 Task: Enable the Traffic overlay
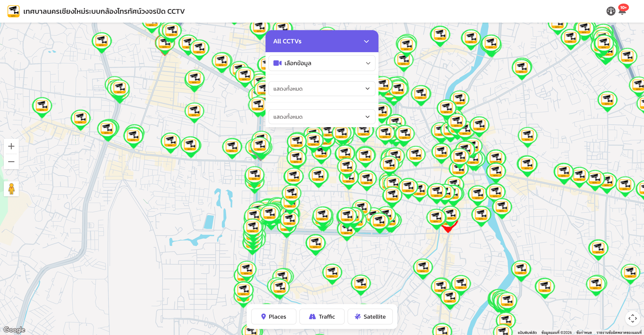(322, 316)
